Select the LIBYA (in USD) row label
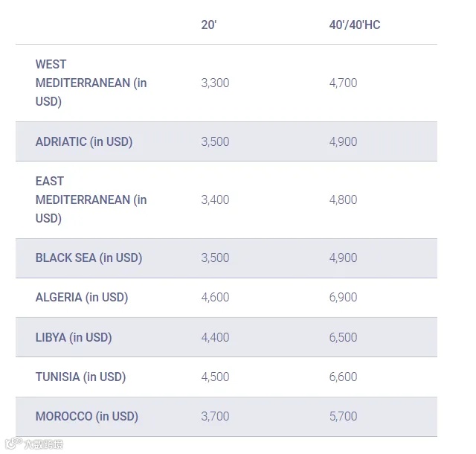This screenshot has width=476, height=454. [x=74, y=337]
